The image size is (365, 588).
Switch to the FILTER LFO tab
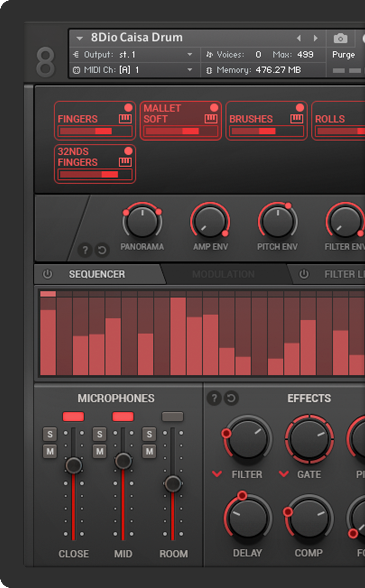coord(344,274)
